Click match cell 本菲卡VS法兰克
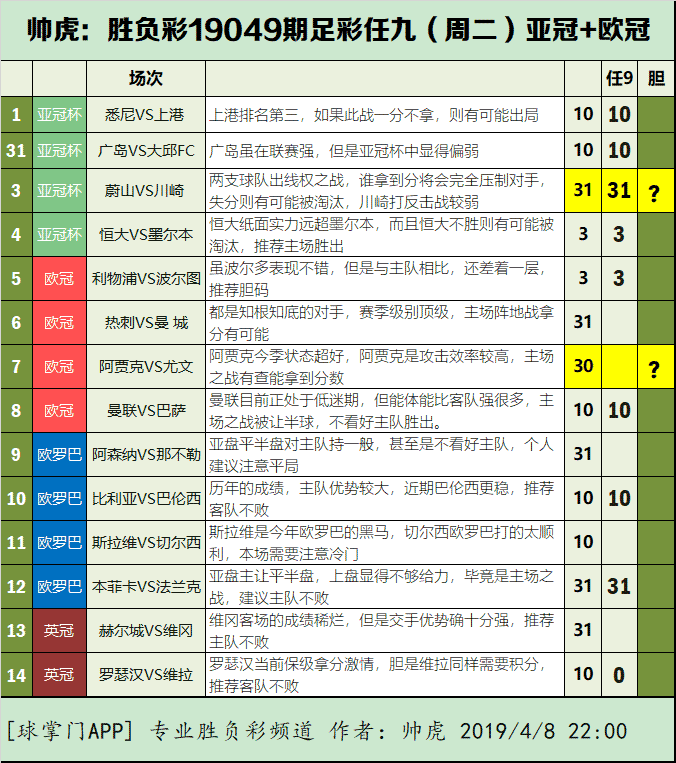 tap(146, 587)
